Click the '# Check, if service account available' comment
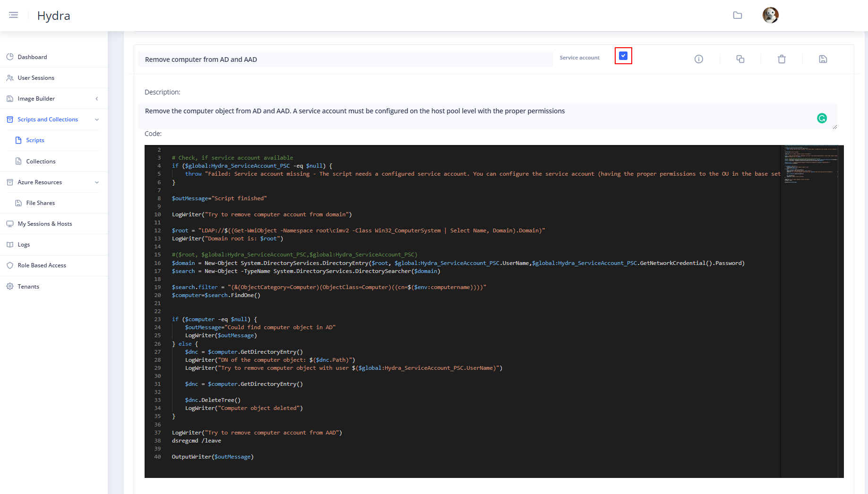The image size is (868, 494). click(x=232, y=158)
